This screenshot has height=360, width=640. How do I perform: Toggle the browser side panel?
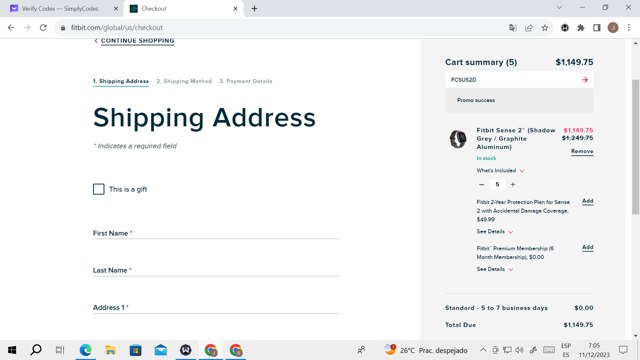(x=597, y=28)
